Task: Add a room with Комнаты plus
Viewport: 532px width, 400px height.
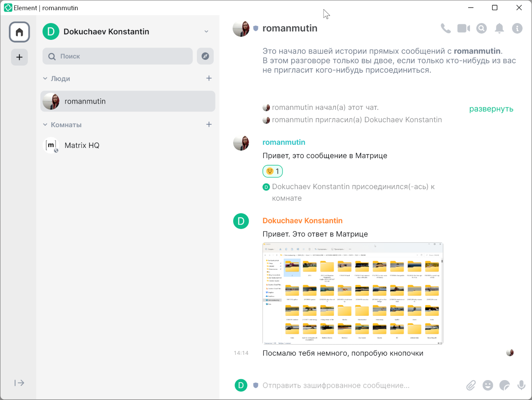Action: pos(209,124)
